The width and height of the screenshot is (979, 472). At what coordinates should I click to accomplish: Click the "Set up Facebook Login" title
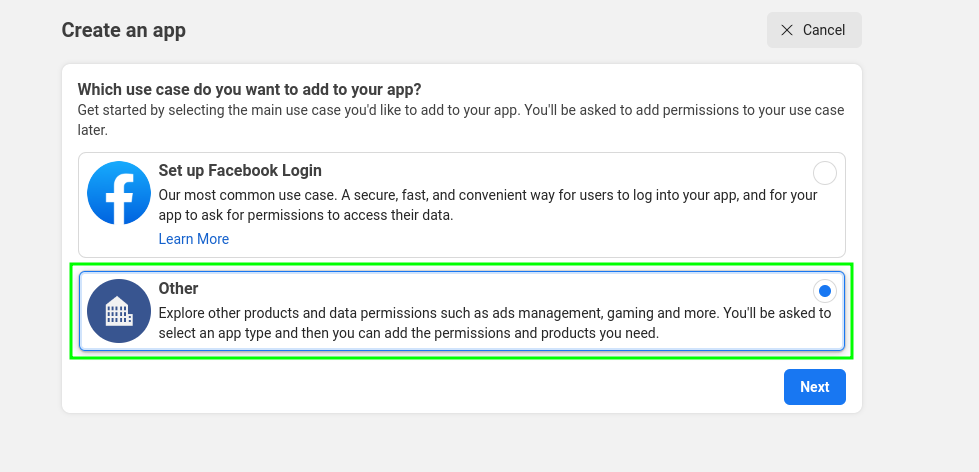point(240,171)
